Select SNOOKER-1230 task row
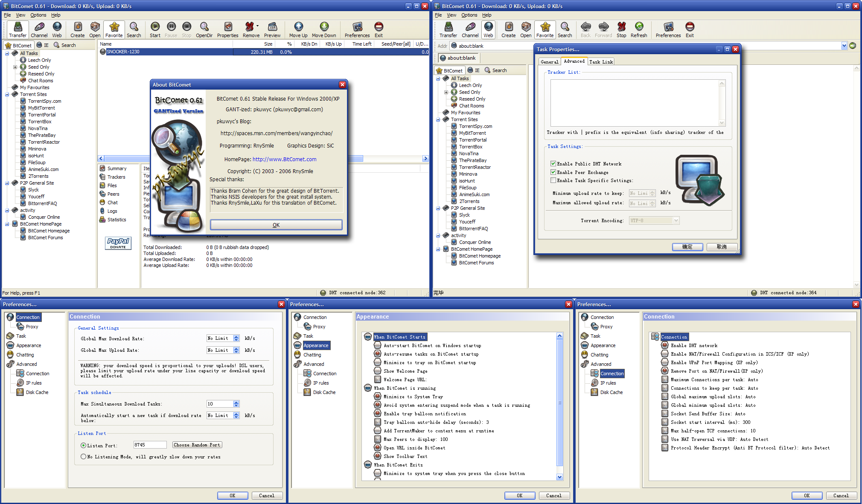Screen dimensions: 862x504 click(263, 52)
